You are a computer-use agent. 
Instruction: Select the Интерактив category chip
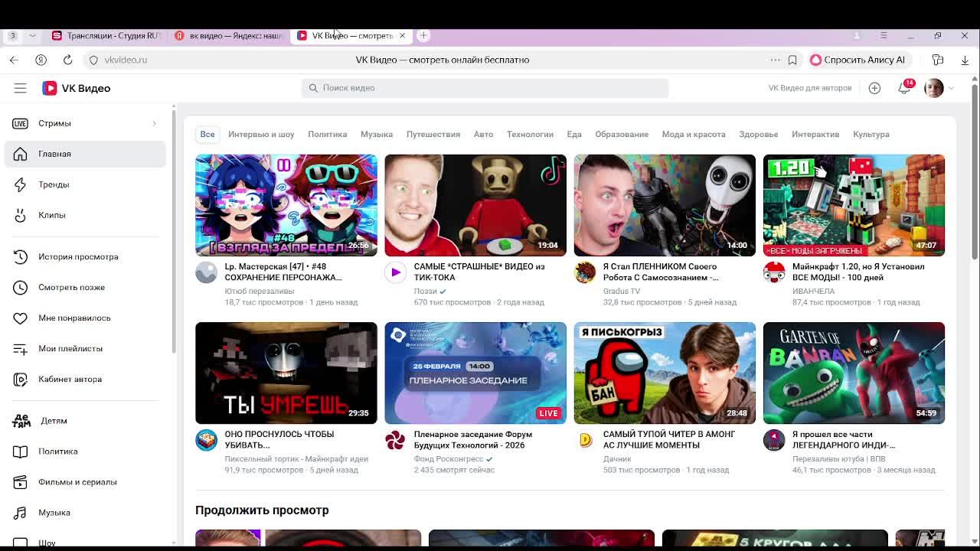pos(815,134)
